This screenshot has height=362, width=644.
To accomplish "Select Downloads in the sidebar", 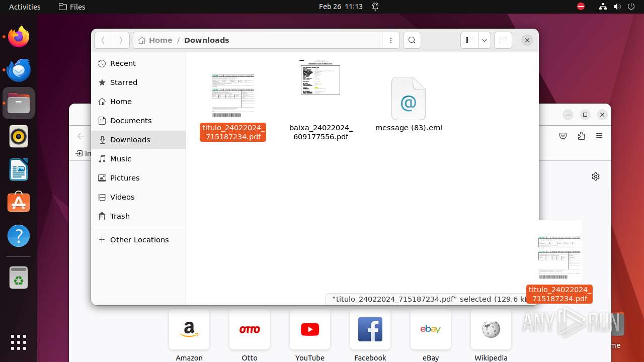I will [138, 140].
